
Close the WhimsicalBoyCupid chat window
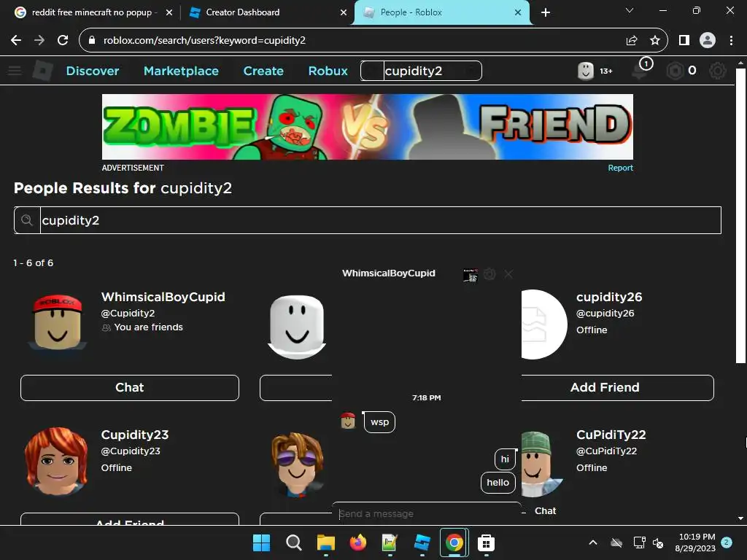(x=508, y=274)
